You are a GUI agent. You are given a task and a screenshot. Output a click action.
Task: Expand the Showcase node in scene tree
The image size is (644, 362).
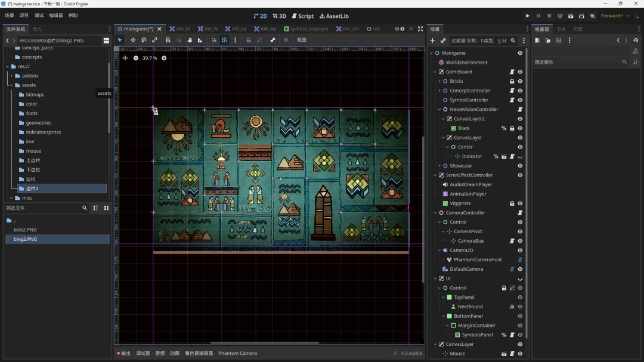tap(439, 166)
